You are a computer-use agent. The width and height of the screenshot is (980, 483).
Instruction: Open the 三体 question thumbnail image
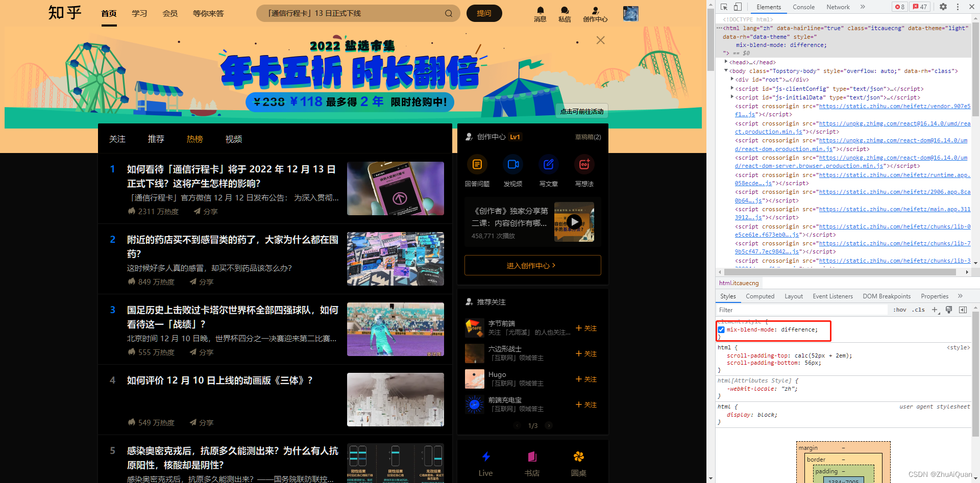tap(396, 399)
